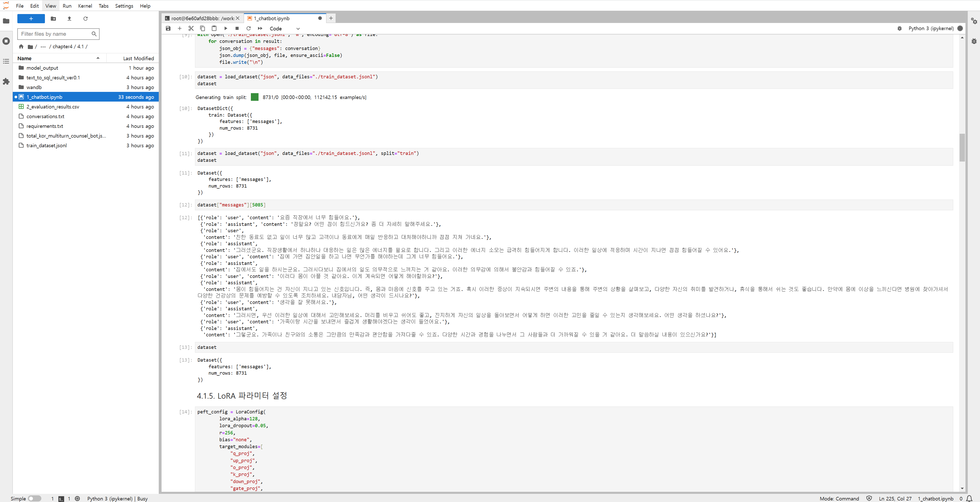This screenshot has width=980, height=502.
Task: Upload files using the upload arrow icon
Action: pyautogui.click(x=69, y=19)
